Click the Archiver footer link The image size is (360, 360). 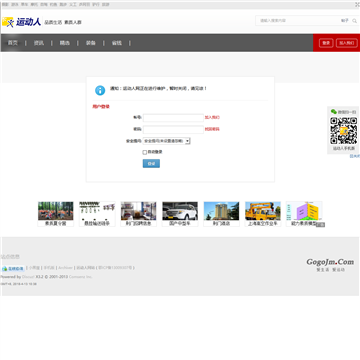pos(65,268)
